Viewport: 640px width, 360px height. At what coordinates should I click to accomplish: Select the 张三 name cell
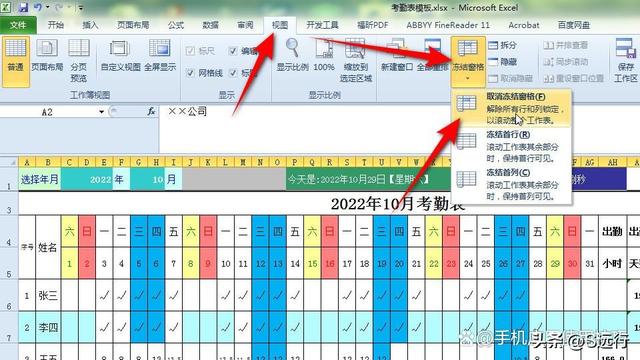pos(48,296)
